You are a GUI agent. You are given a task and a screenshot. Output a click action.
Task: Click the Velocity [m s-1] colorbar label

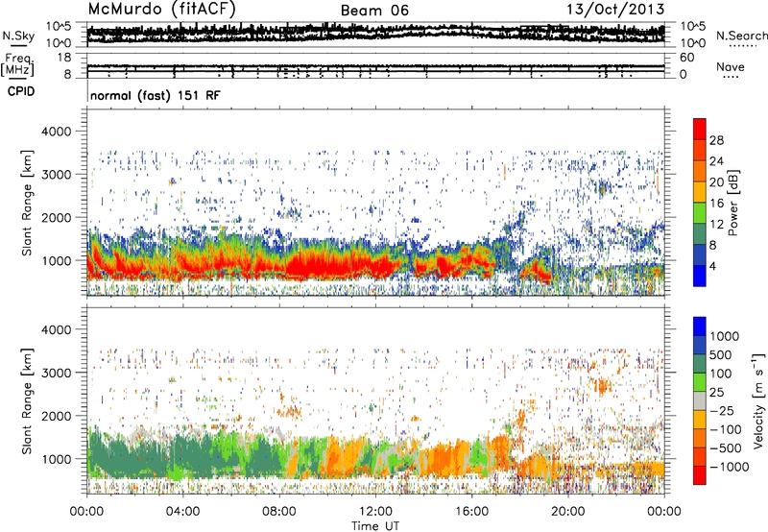click(758, 400)
